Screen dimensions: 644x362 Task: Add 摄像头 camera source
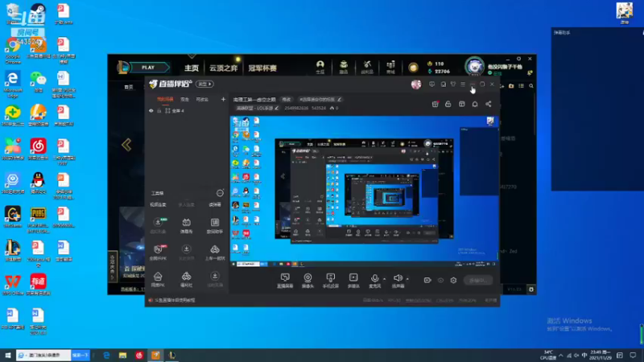[308, 281]
